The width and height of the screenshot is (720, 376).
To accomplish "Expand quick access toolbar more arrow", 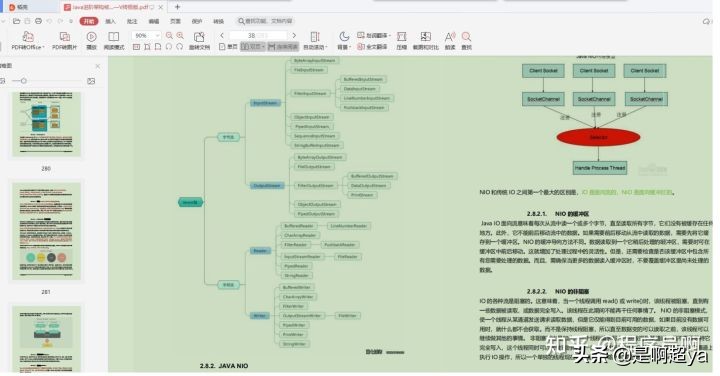I will [71, 21].
